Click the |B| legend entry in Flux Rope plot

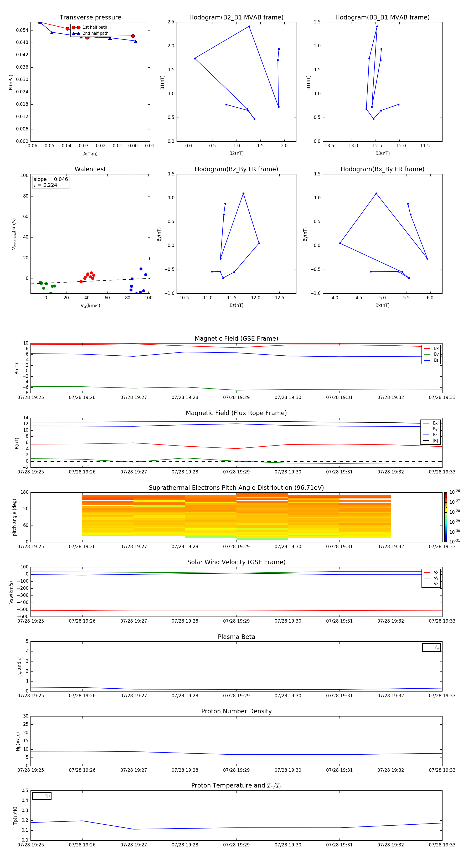coord(431,441)
